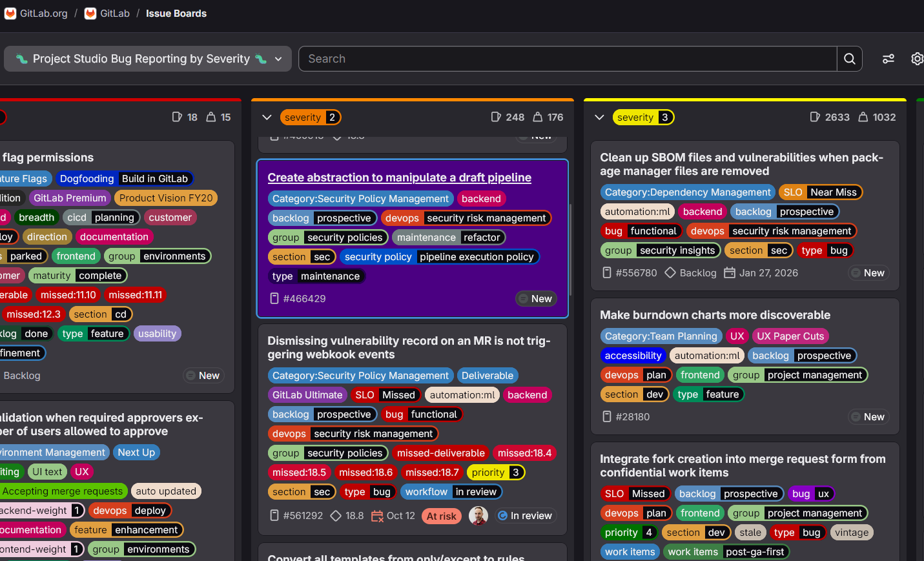Viewport: 924px width, 561px height.
Task: Collapse the severity 2 list
Action: [267, 117]
